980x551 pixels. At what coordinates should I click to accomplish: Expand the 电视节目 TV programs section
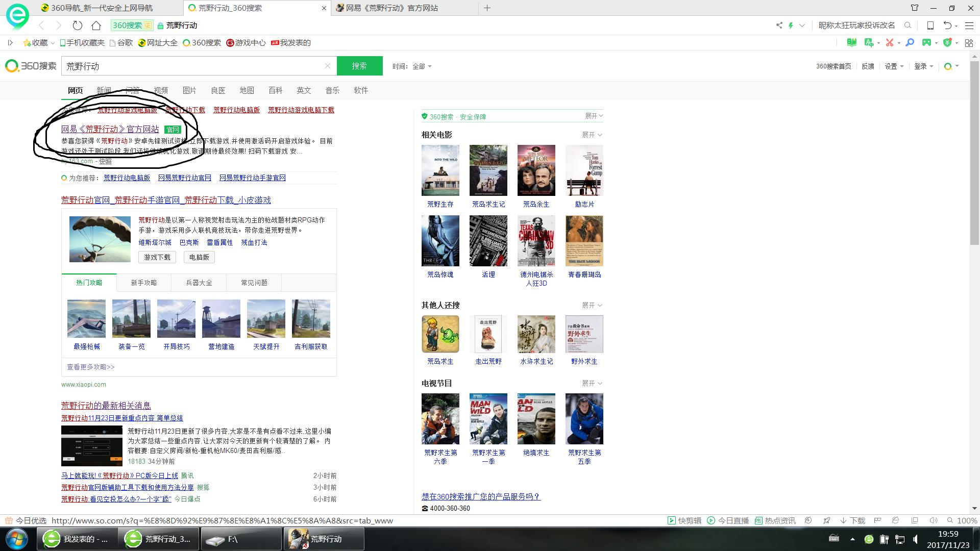click(592, 383)
